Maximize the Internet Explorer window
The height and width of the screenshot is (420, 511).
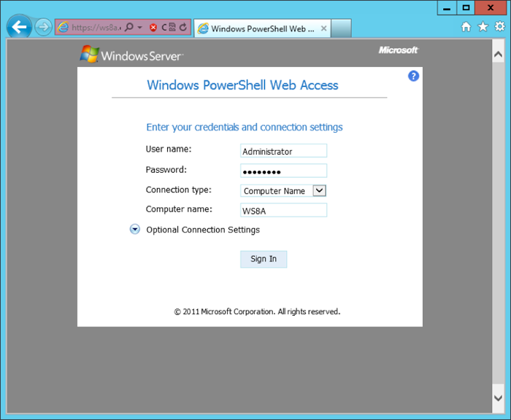(466, 8)
